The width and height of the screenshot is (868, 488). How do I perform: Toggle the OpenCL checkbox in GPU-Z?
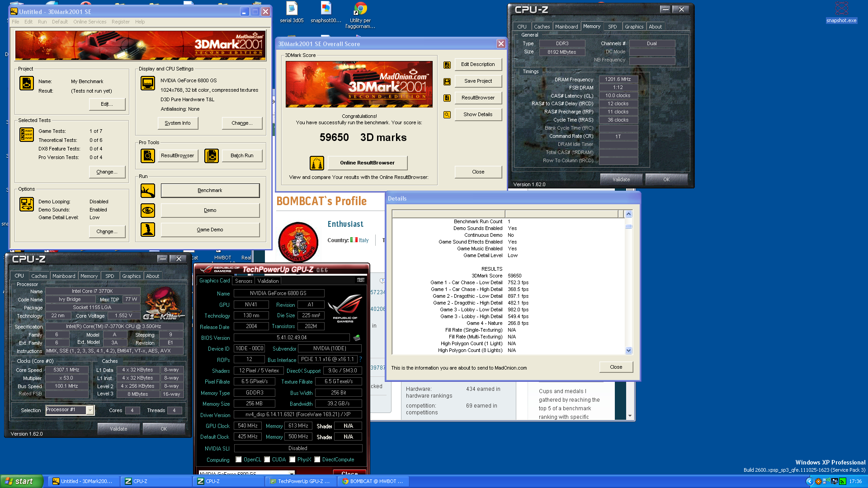tap(239, 460)
